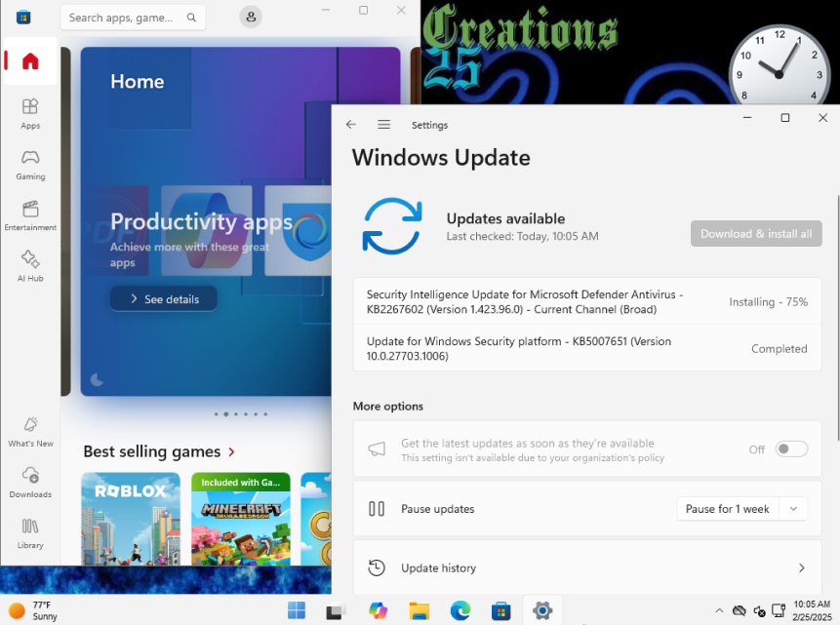This screenshot has width=840, height=625.
Task: Click the display tray icon beside the clock
Action: pyautogui.click(x=778, y=610)
